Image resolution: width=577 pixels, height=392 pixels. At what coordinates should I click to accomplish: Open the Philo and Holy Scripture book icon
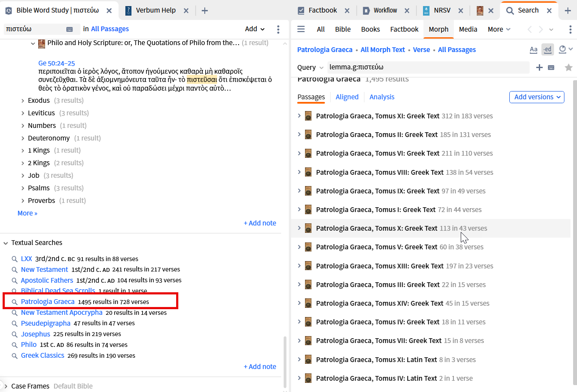(42, 43)
